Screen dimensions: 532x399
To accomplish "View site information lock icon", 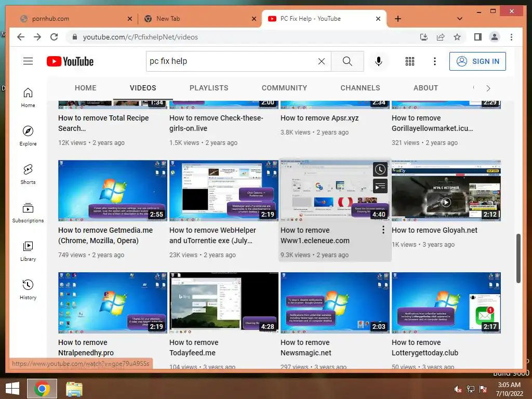I will tap(75, 37).
